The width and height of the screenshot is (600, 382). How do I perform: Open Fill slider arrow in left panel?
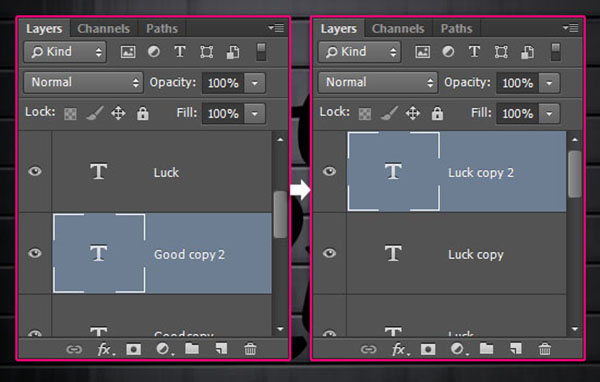tap(255, 113)
